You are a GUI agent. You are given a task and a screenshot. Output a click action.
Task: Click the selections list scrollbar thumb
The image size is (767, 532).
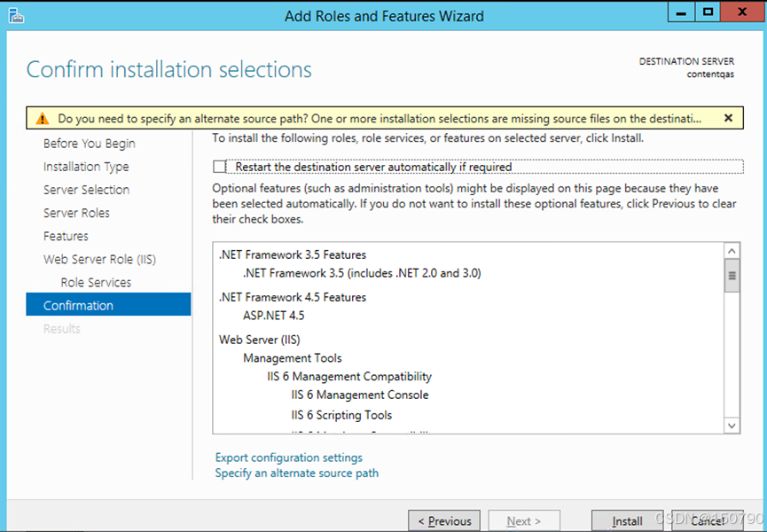tap(732, 276)
